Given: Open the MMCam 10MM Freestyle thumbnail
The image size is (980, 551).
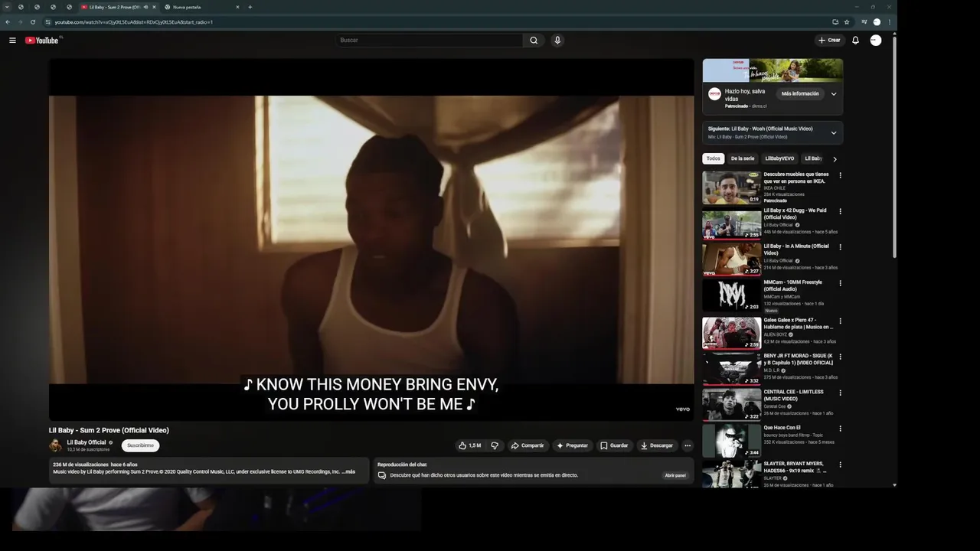Looking at the screenshot, I should point(731,295).
